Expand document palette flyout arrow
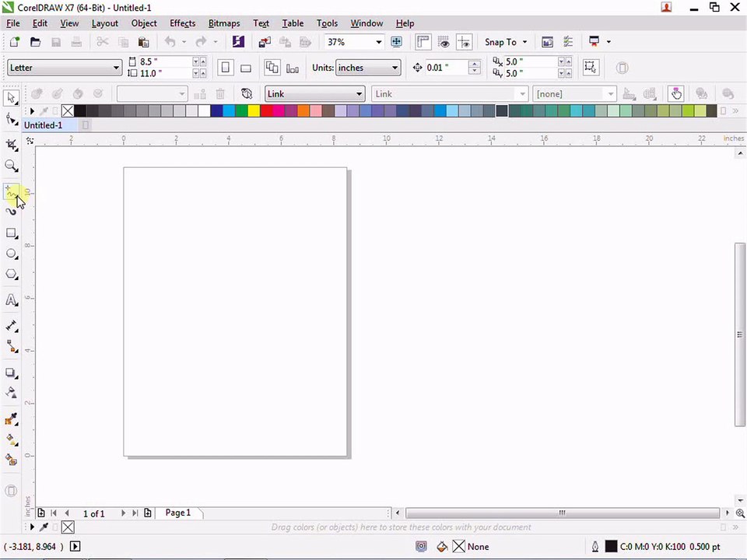 pos(32,527)
